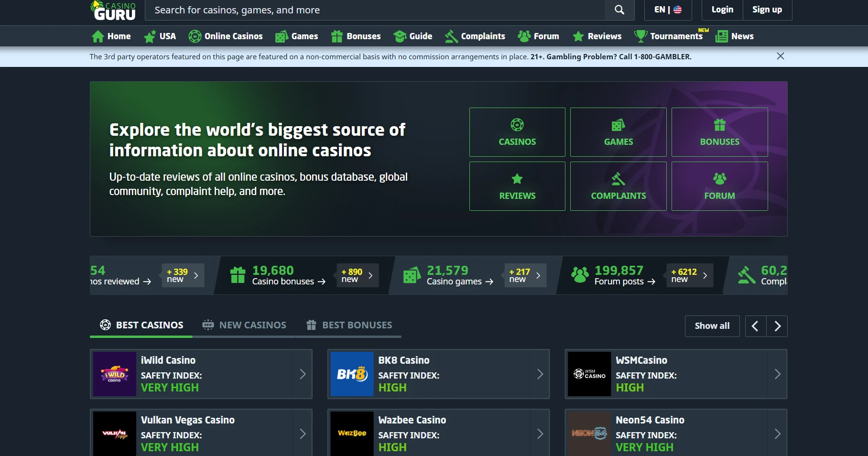Click the Show all button

pos(712,326)
